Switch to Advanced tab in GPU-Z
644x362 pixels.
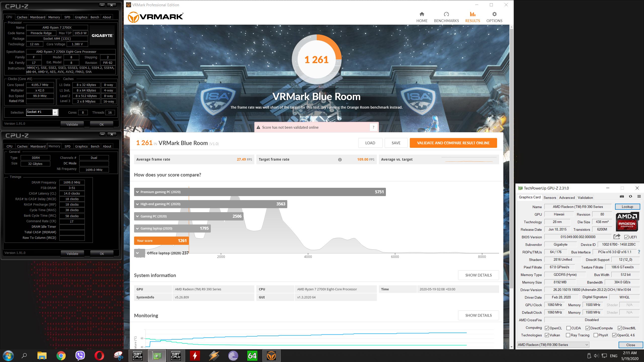(x=567, y=198)
